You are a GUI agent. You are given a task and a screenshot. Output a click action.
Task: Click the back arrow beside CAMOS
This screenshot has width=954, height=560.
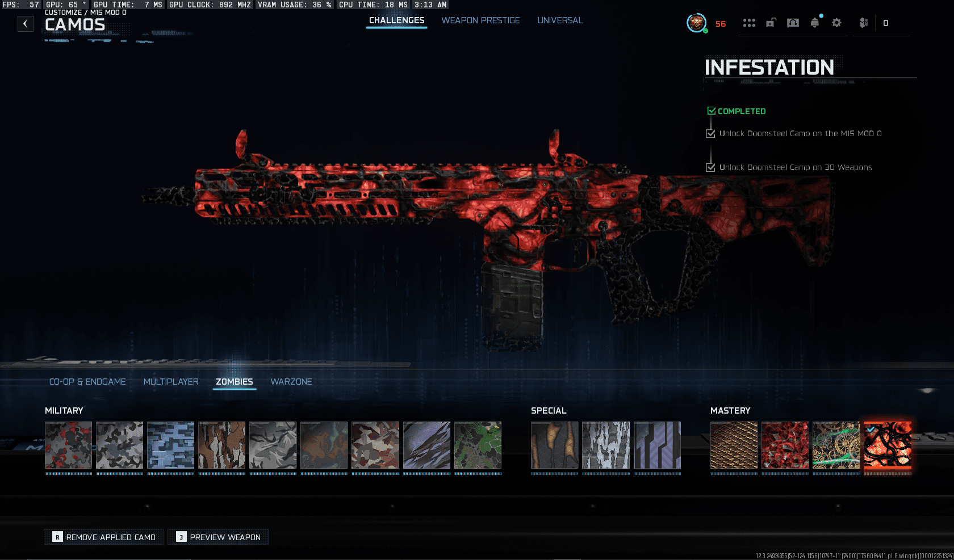point(25,24)
